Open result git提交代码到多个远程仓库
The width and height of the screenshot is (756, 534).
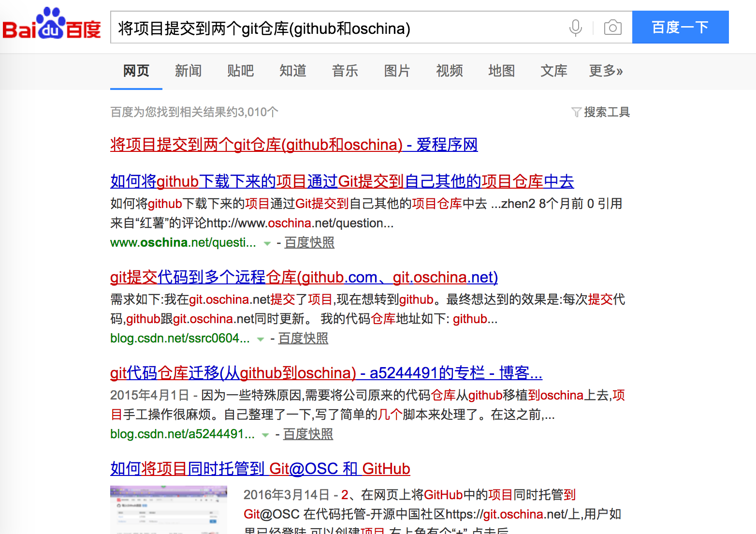pos(304,277)
